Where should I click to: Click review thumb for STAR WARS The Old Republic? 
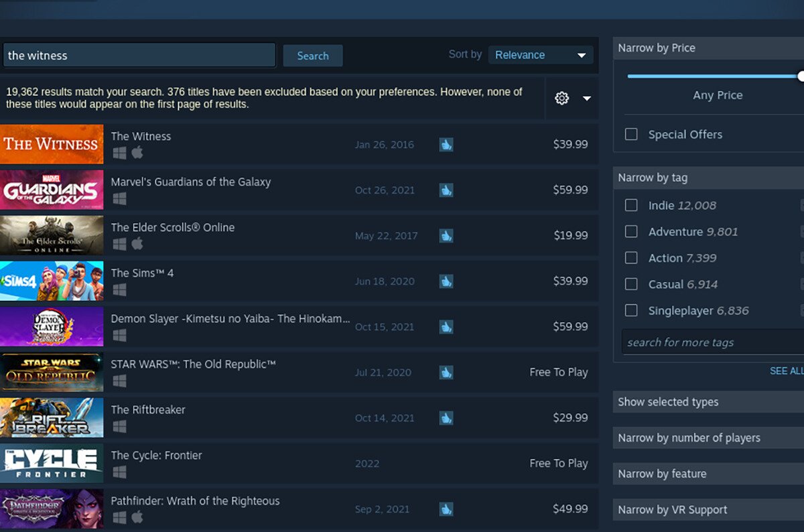pos(446,372)
